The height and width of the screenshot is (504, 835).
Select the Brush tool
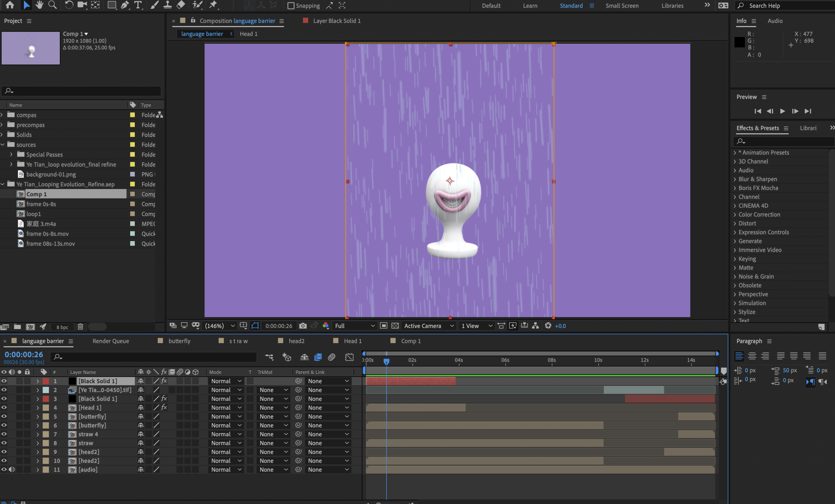155,5
